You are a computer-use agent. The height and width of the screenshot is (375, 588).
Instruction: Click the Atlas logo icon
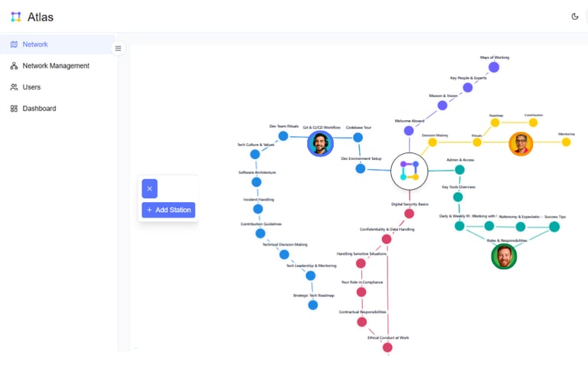click(16, 17)
